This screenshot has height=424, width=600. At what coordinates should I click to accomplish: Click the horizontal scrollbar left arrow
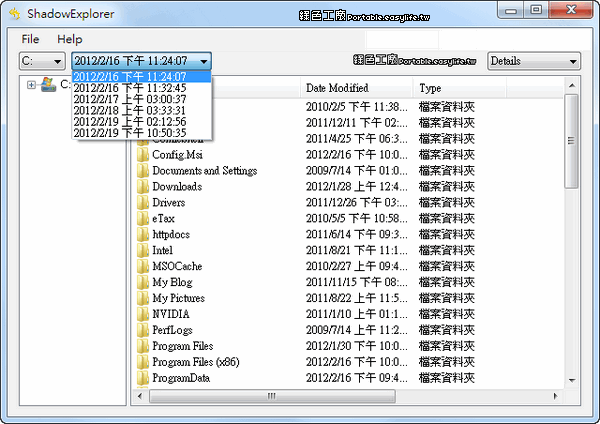pyautogui.click(x=140, y=396)
